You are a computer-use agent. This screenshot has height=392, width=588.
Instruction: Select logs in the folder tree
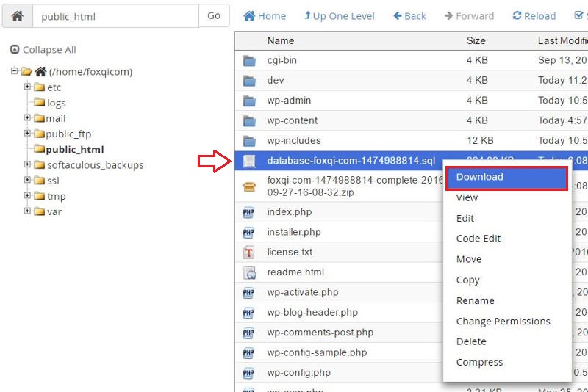(57, 103)
